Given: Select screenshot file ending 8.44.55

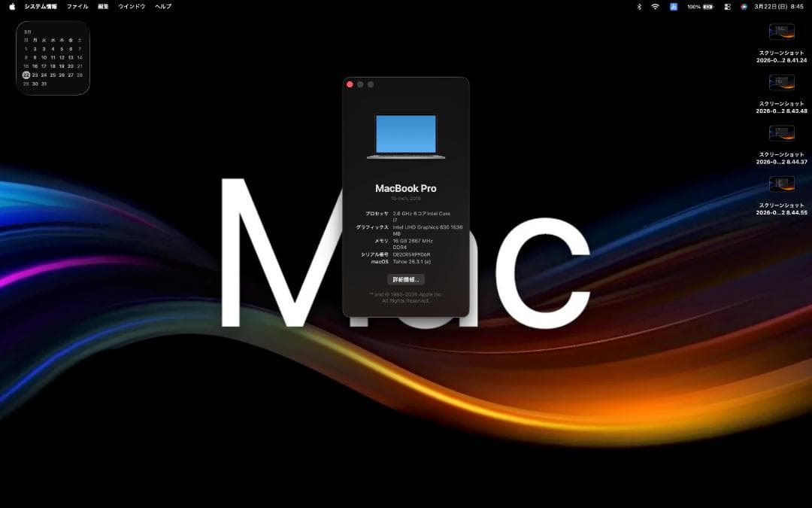Looking at the screenshot, I should [x=781, y=196].
